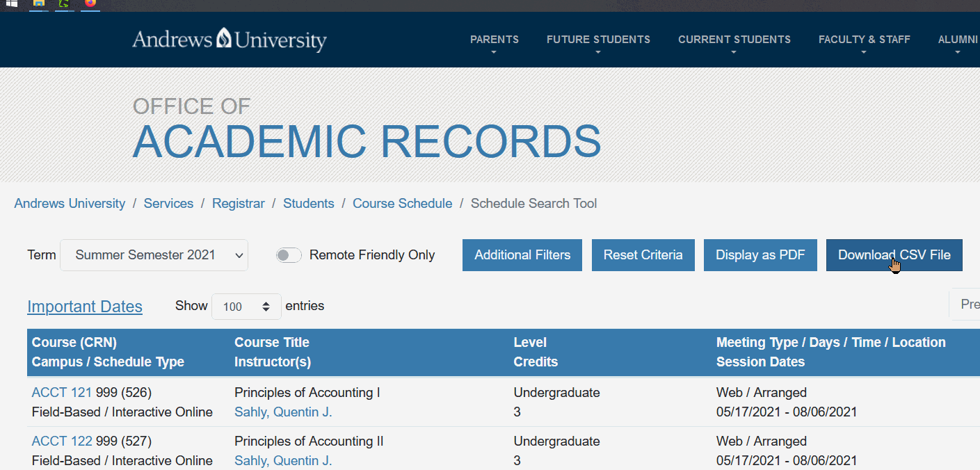Screen dimensions: 980x470
Task: Expand the Faculty & Staff menu arrow
Action: [864, 52]
